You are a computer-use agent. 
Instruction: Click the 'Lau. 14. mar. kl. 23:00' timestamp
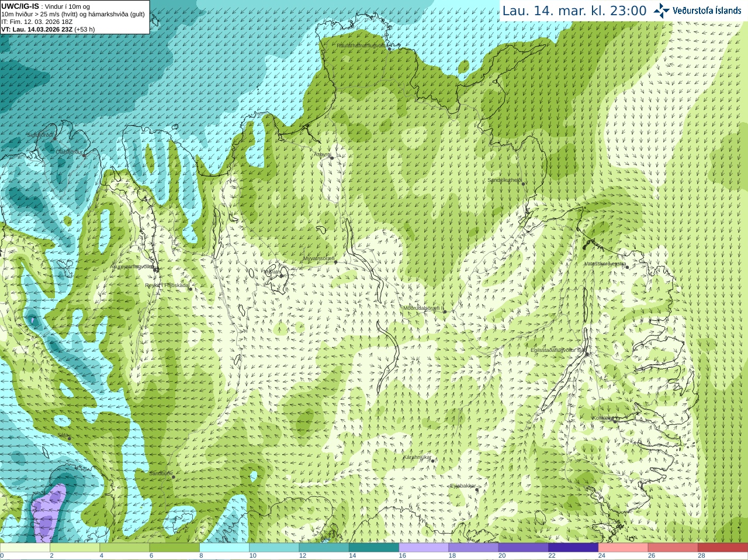click(x=574, y=11)
